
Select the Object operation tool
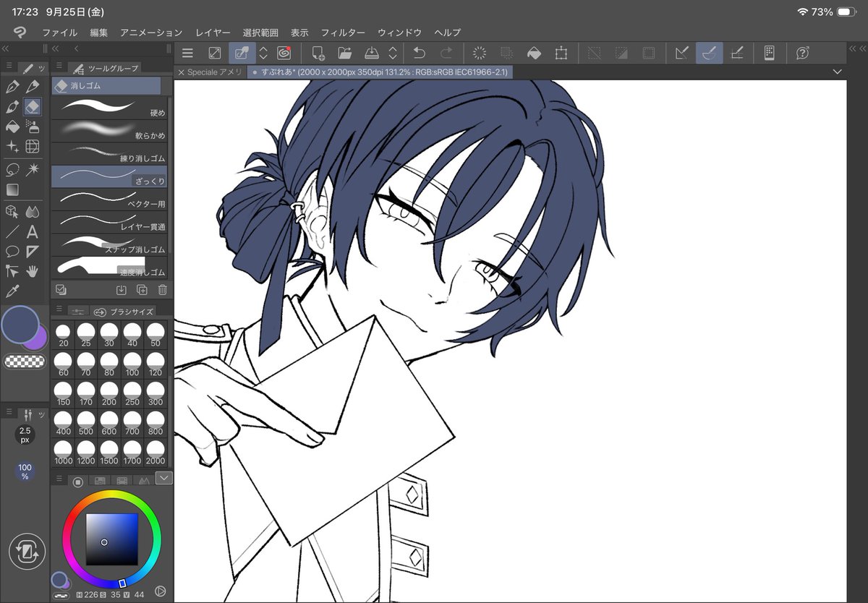point(12,211)
